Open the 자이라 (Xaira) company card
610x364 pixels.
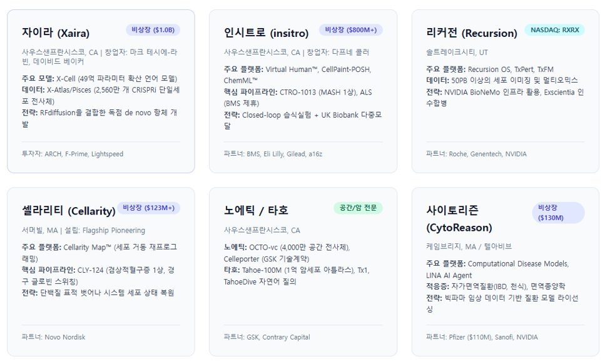click(x=101, y=91)
